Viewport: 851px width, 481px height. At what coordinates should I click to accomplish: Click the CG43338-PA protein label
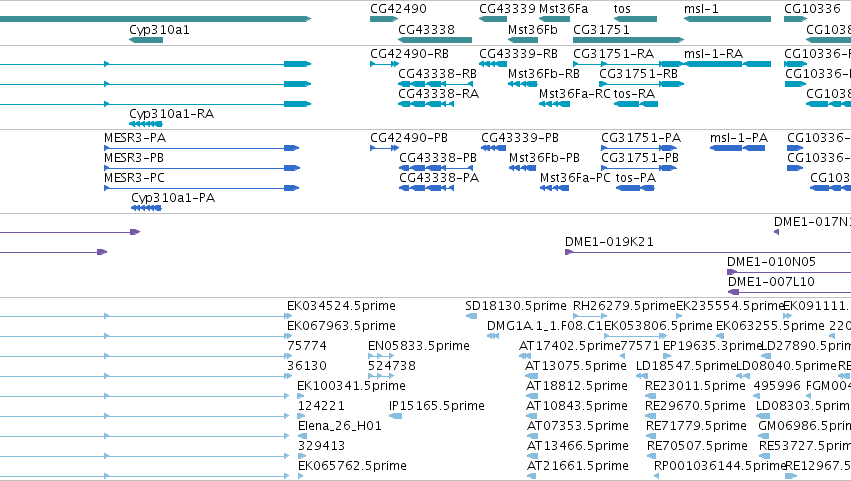(439, 178)
